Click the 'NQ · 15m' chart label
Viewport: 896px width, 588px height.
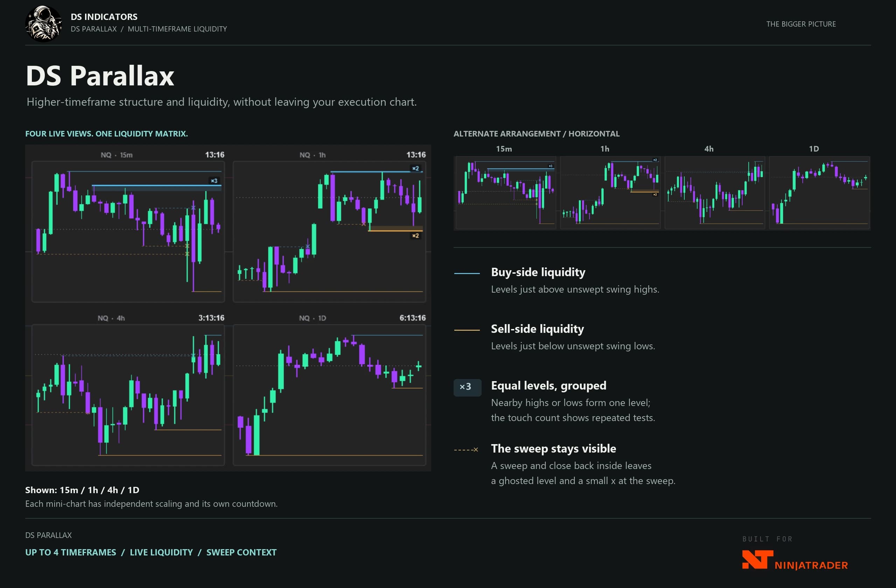click(x=117, y=155)
